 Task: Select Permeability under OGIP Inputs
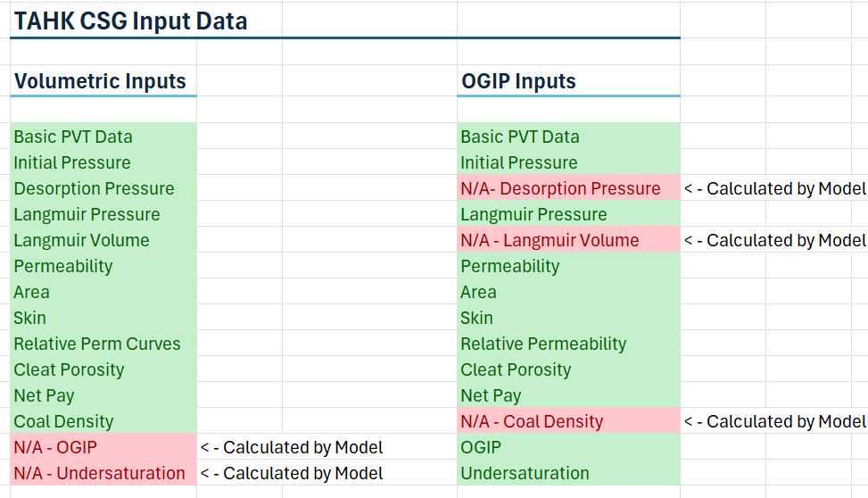[509, 266]
